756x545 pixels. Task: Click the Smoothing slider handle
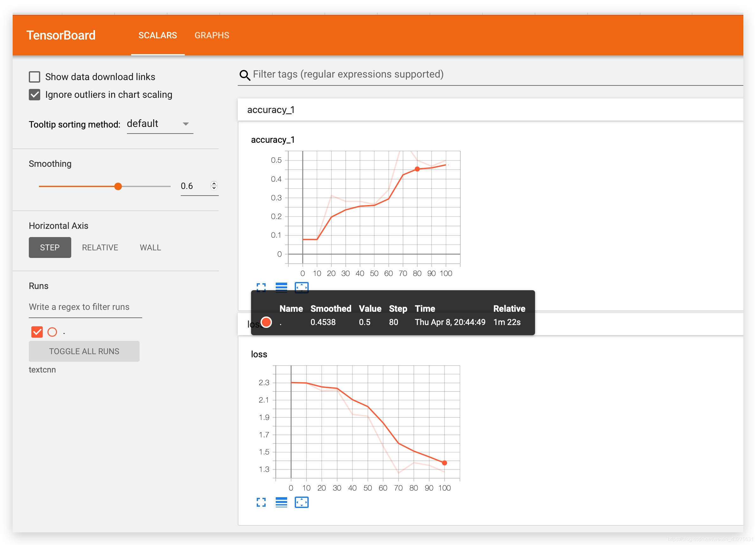click(x=118, y=186)
